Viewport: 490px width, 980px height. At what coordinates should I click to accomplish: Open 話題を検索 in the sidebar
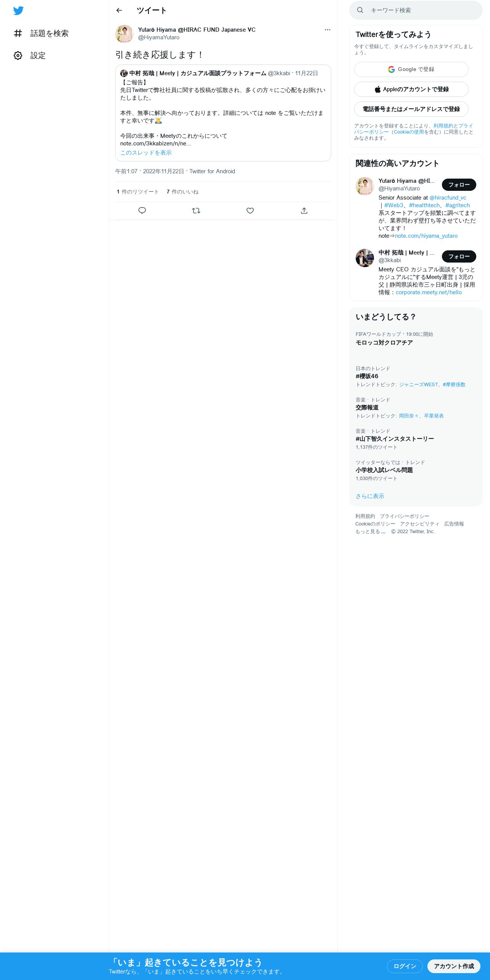[x=41, y=33]
